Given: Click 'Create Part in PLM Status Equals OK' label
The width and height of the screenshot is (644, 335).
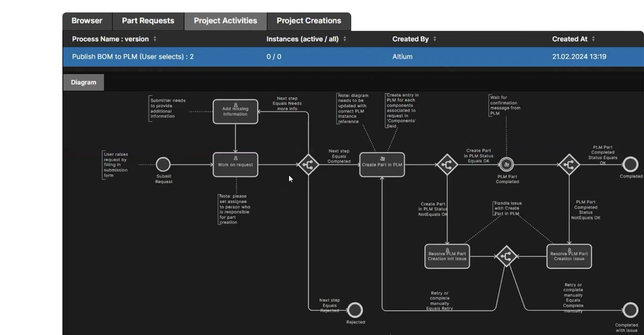Looking at the screenshot, I should (x=479, y=156).
